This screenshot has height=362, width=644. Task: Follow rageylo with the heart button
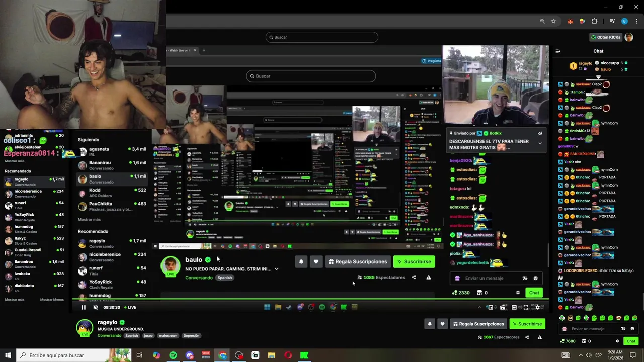pos(442,324)
